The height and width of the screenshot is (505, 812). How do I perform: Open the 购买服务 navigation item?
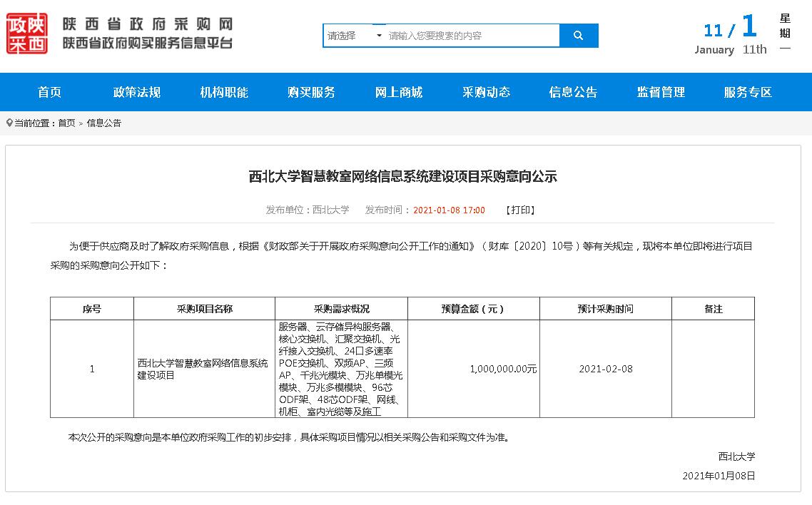click(x=311, y=92)
